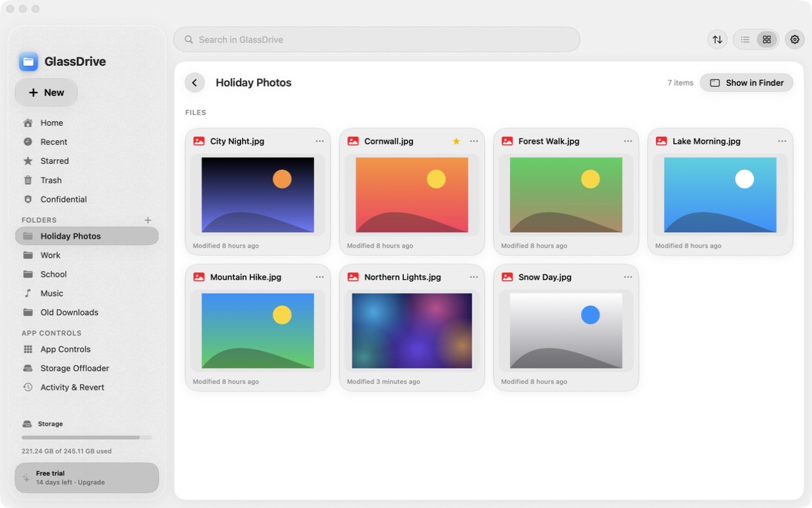Viewport: 812px width, 508px height.
Task: Unstar the Cornwall.jpg file
Action: 456,141
